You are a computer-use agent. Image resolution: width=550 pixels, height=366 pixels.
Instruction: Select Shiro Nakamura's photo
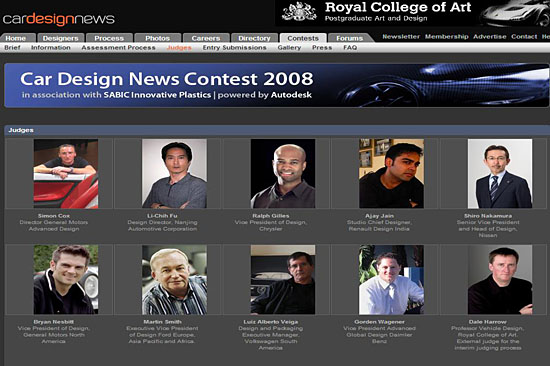coord(500,174)
